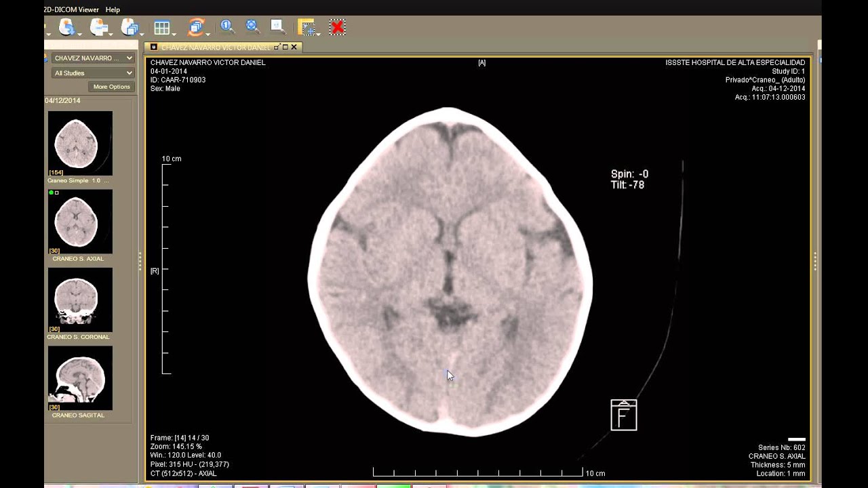Select the magnifying lens tool
Viewport: 868px width, 488px height.
click(x=277, y=26)
